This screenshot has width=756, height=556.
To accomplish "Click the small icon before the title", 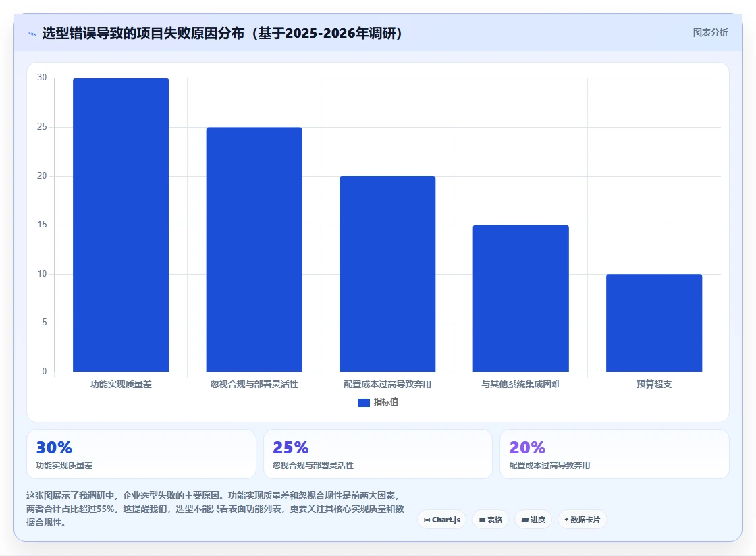I will pyautogui.click(x=32, y=34).
